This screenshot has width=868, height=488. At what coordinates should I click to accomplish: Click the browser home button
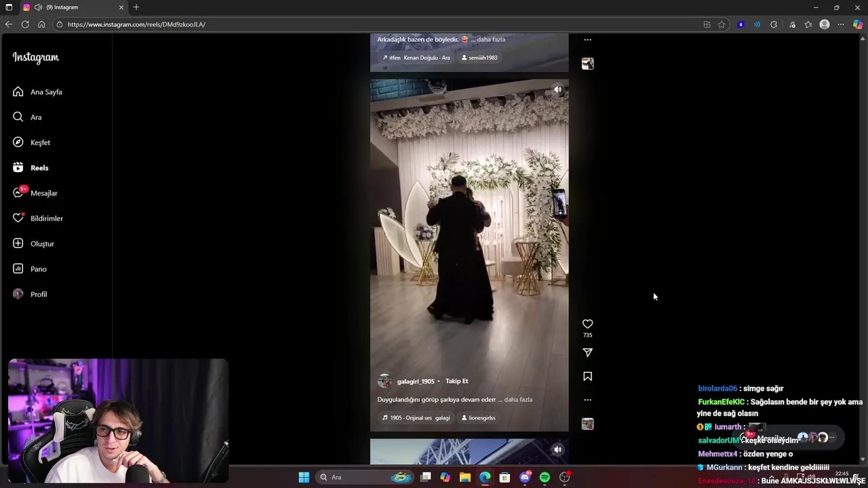coord(41,24)
